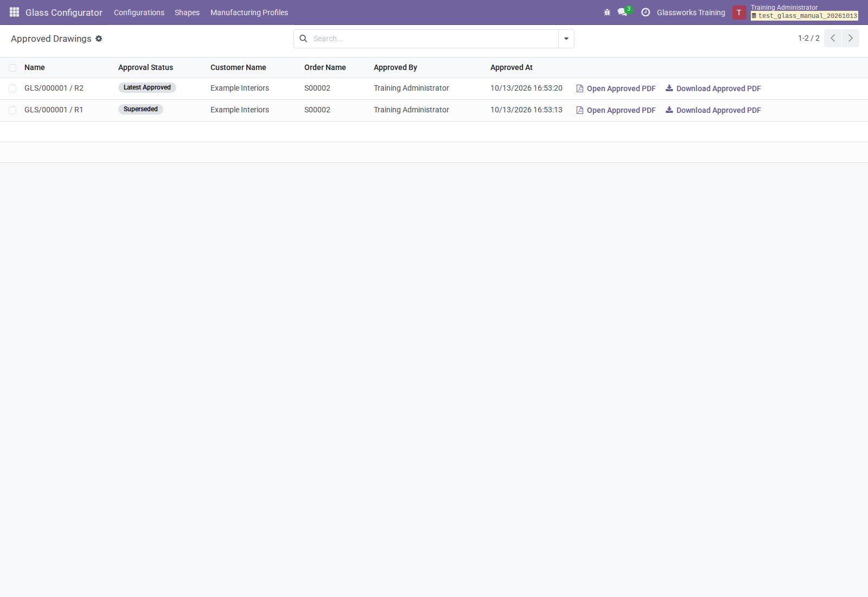Click the test_glass_manual_20261013 database label
The height and width of the screenshot is (597, 868).
(x=805, y=16)
